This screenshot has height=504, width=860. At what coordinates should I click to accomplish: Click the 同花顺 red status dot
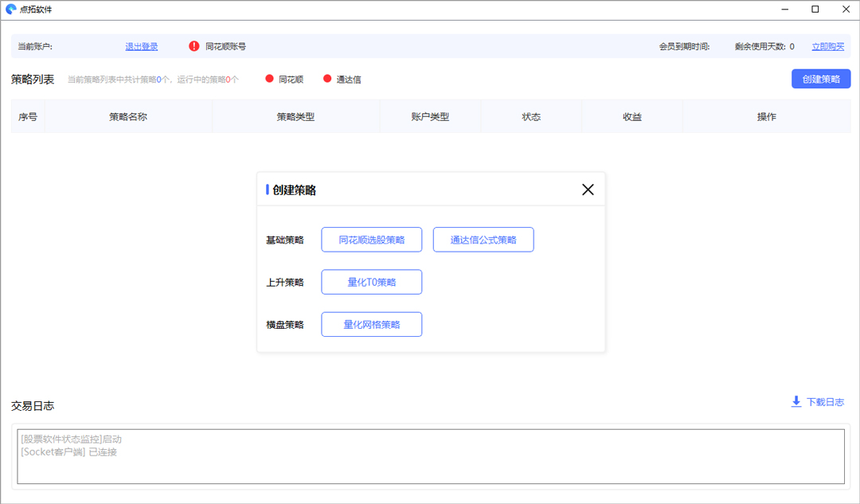point(269,79)
